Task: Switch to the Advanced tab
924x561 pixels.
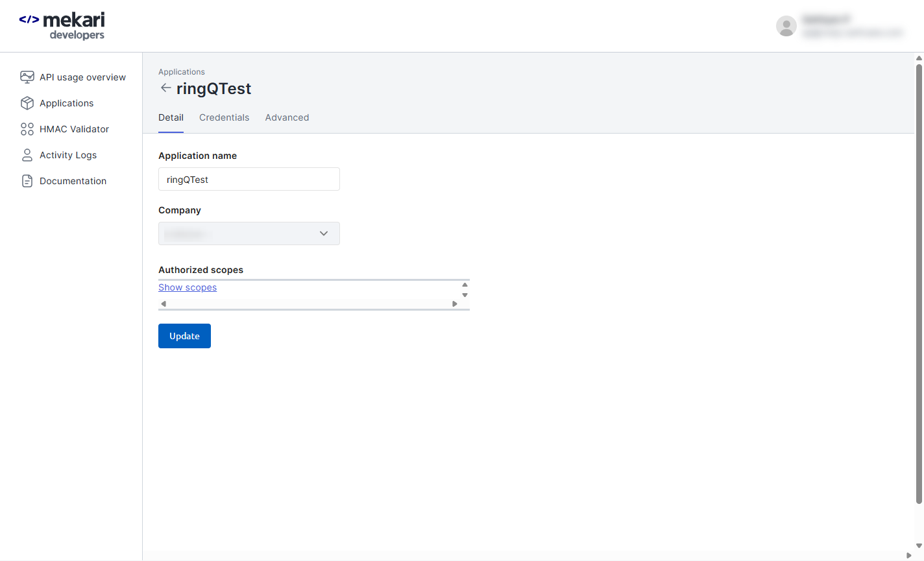Action: tap(287, 117)
